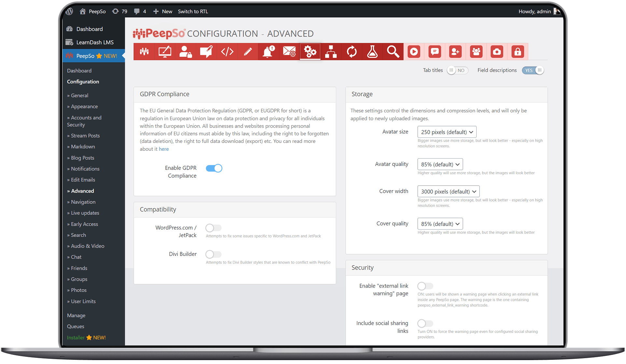This screenshot has height=364, width=626.
Task: Open PeepSo Dashboard submenu link
Action: click(79, 71)
